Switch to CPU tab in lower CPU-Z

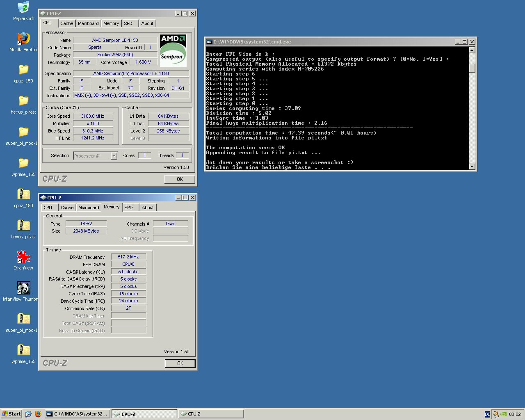point(48,208)
